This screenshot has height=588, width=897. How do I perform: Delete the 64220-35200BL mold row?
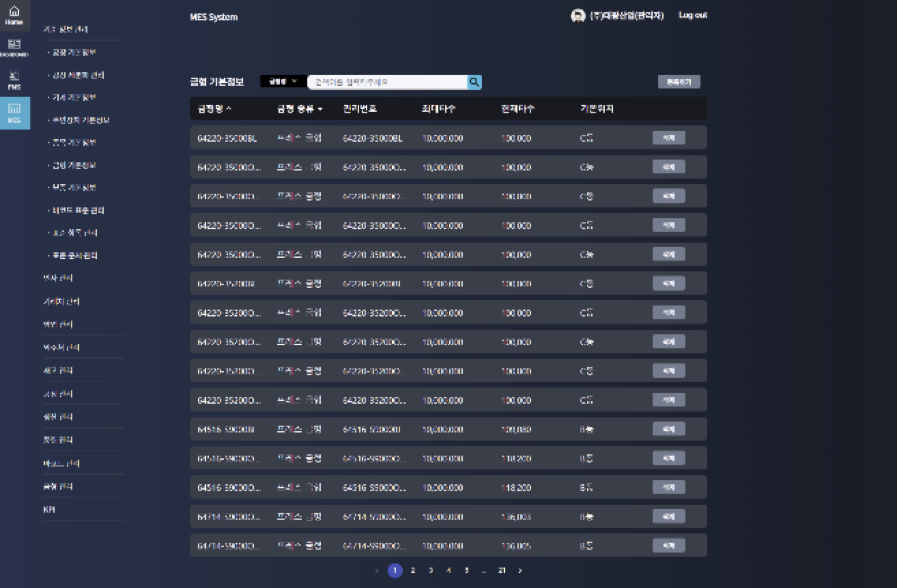[x=669, y=283]
